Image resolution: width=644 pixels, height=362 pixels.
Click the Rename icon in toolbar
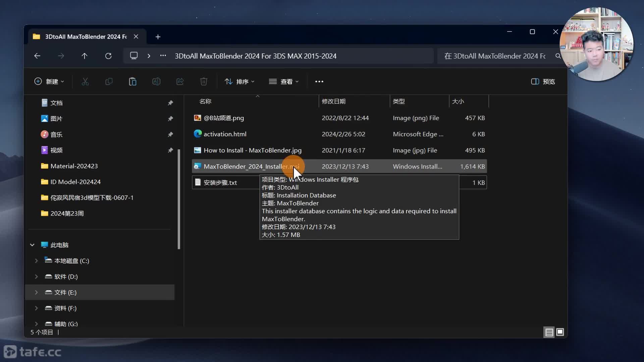[x=156, y=81]
